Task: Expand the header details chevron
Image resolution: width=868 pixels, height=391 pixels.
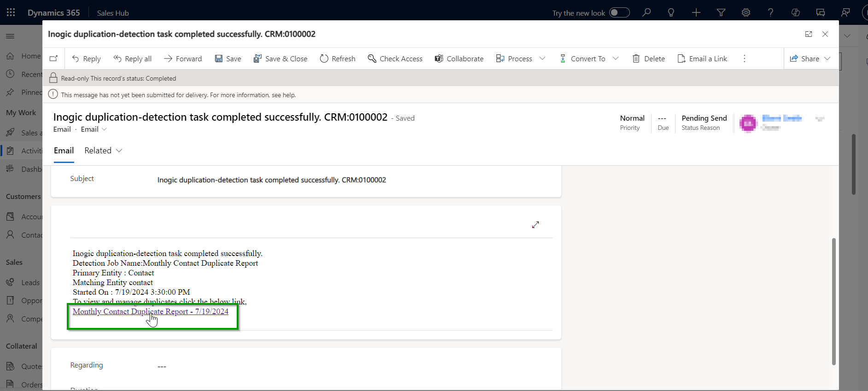Action: click(820, 119)
